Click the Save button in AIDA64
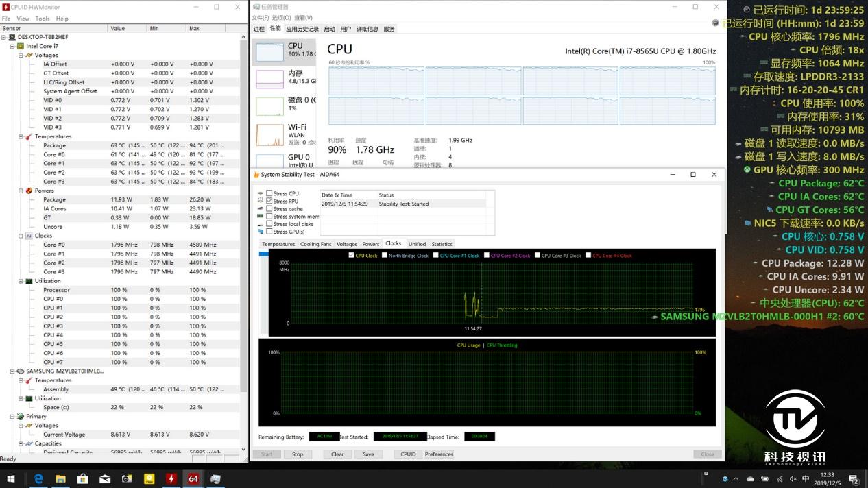This screenshot has height=488, width=868. coord(368,454)
